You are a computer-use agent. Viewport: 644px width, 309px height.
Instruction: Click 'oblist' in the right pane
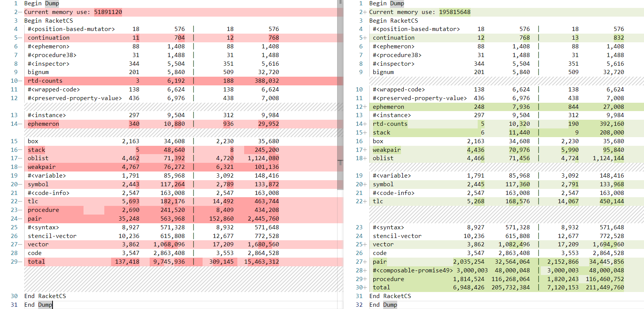click(383, 158)
